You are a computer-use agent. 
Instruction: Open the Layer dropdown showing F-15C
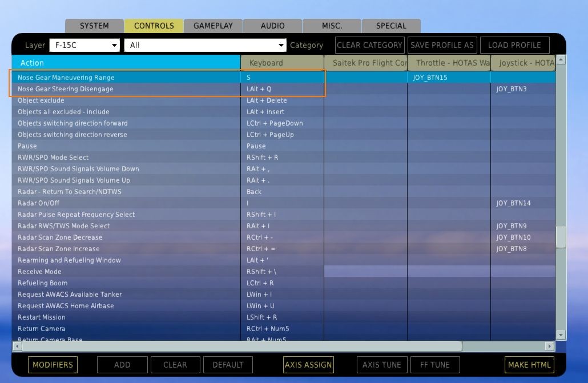84,45
